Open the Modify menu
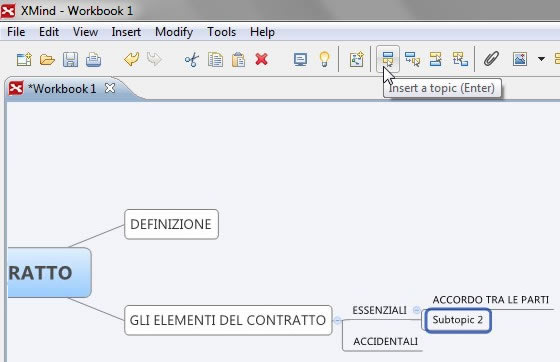 (x=174, y=32)
